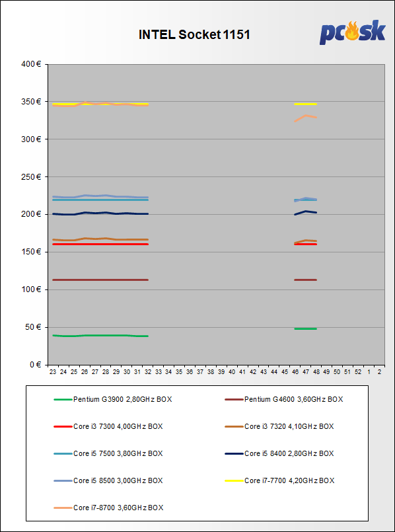Click the brown Pentium G4600 line segment near week 47
Screen dimensions: 395x532
(305, 280)
